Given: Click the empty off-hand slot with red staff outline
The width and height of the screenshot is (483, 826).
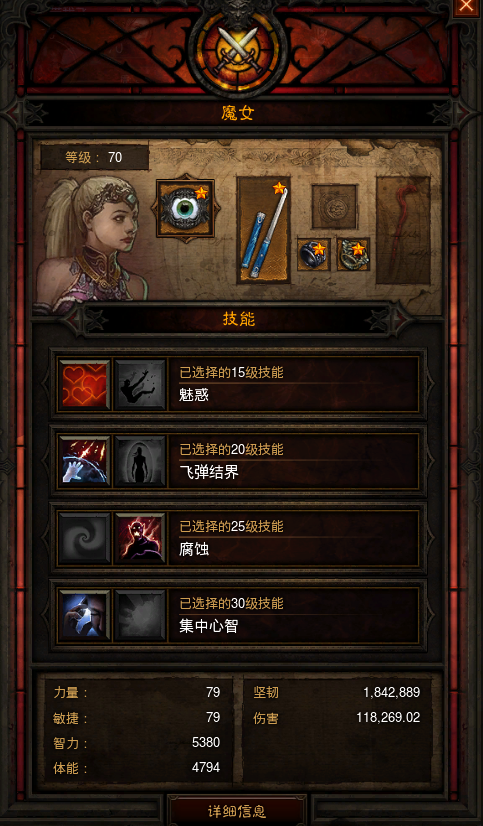Looking at the screenshot, I should pyautogui.click(x=403, y=230).
